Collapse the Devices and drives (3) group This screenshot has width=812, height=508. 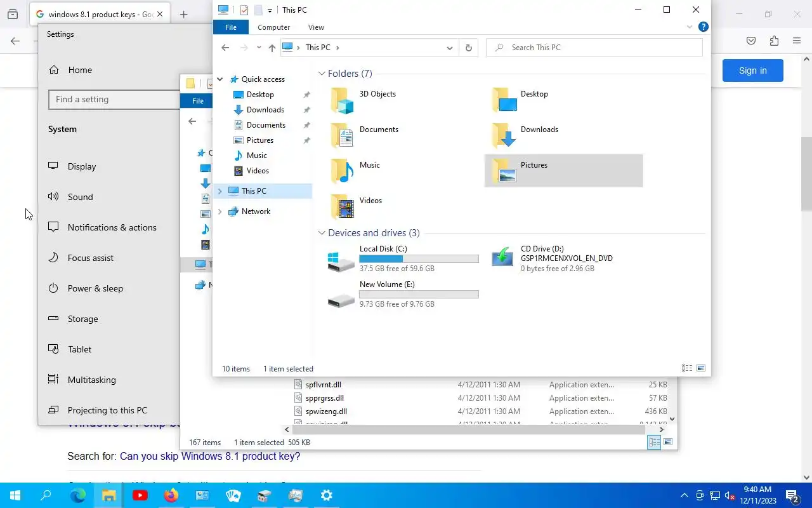(322, 233)
